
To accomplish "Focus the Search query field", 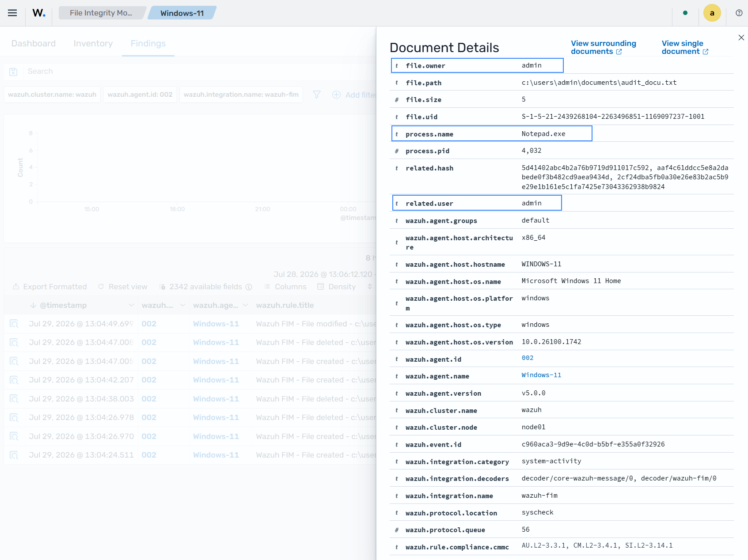I will (x=199, y=72).
